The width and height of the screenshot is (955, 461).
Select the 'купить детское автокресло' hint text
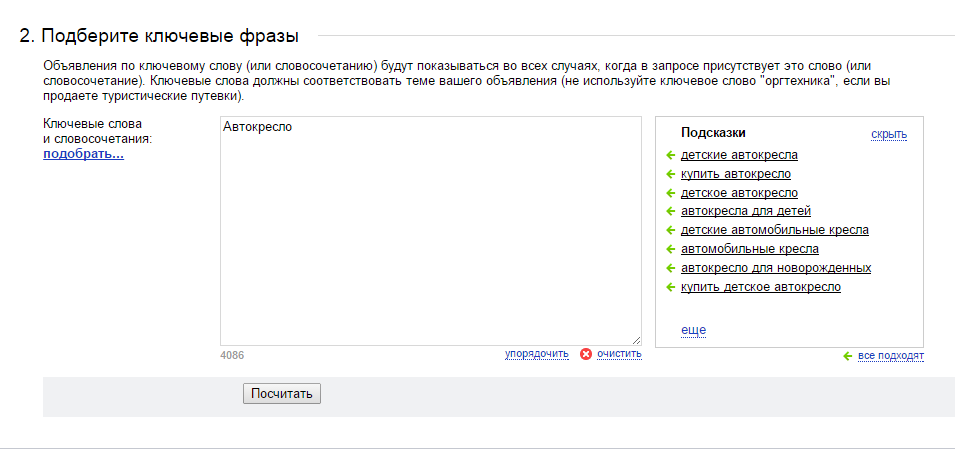761,287
